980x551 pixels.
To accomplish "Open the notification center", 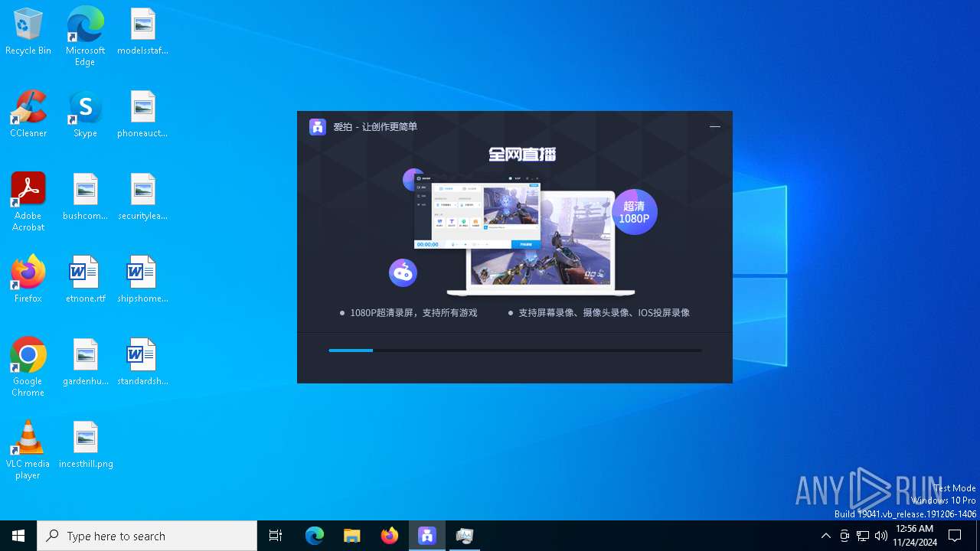I will click(x=955, y=536).
